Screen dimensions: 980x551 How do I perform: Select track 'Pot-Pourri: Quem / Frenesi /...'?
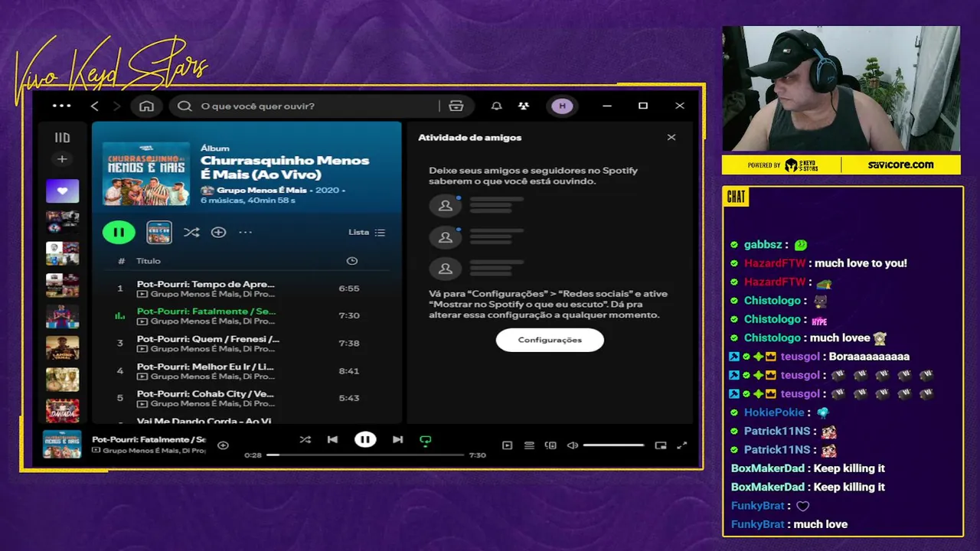(208, 339)
